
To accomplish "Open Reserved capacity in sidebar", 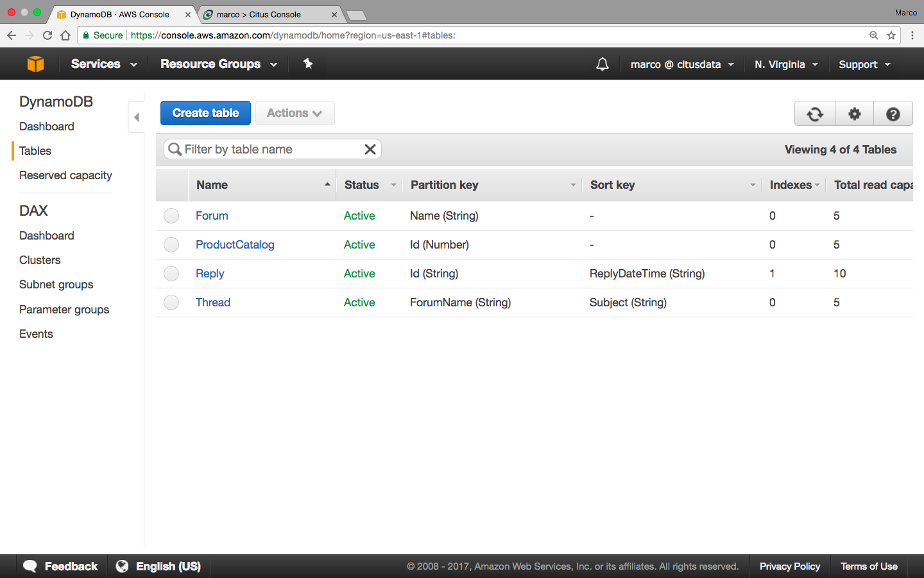I will 65,175.
